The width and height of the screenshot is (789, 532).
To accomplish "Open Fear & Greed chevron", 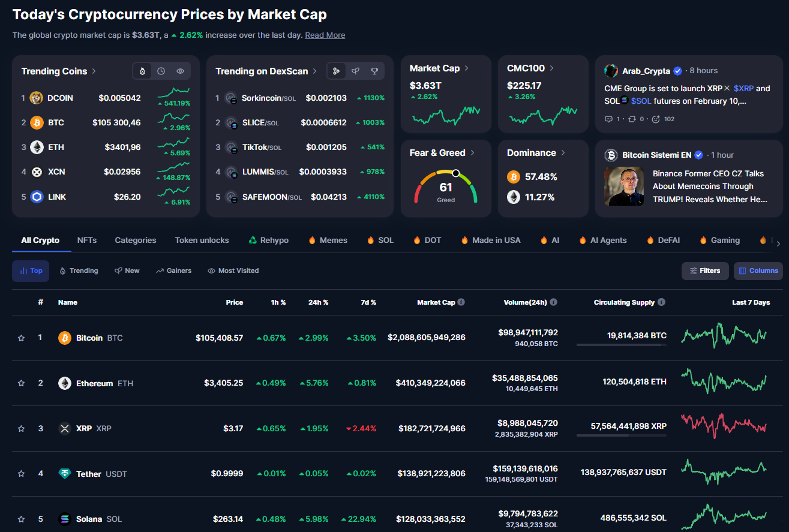I will tap(472, 153).
